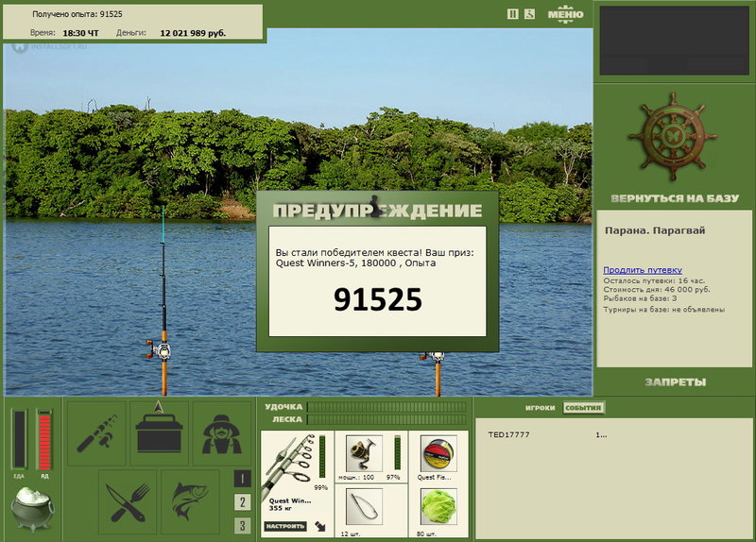Switch to rod setup slot 3
756x542 pixels.
coord(243,525)
